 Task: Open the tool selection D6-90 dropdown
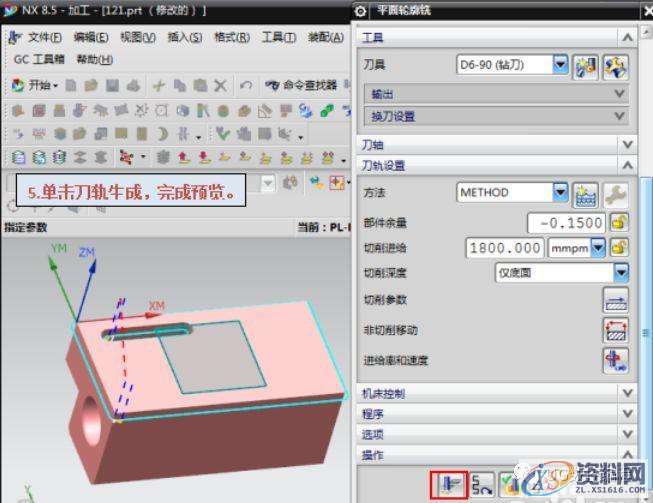coord(561,65)
